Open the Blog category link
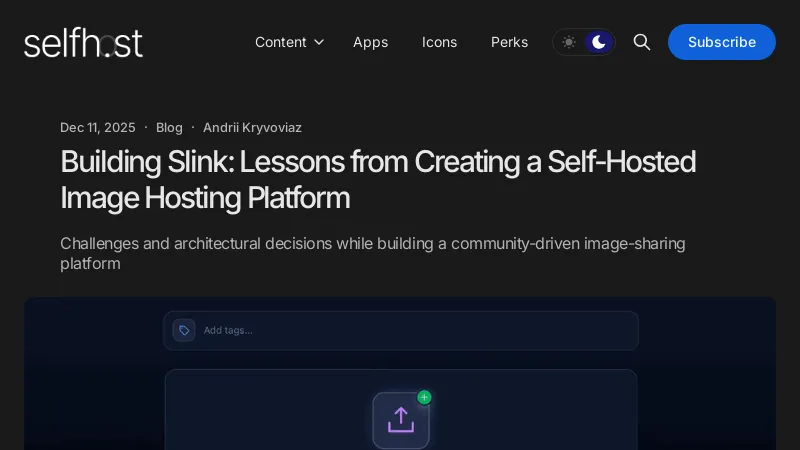Image resolution: width=800 pixels, height=450 pixels. pos(169,127)
